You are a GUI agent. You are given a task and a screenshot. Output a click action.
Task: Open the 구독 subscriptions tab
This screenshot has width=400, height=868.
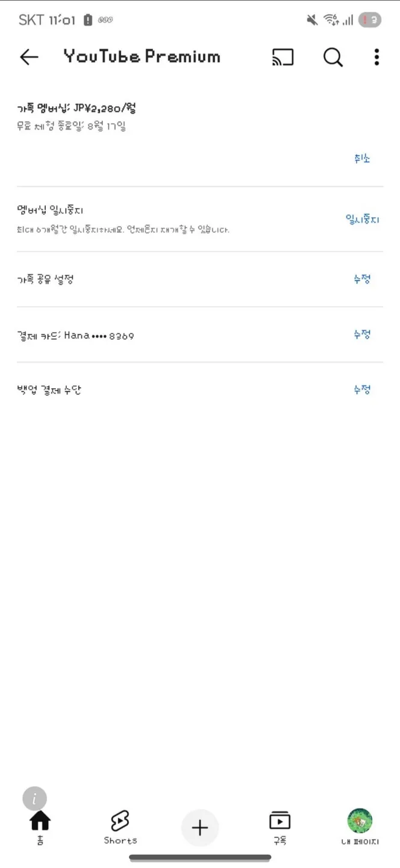click(x=280, y=828)
